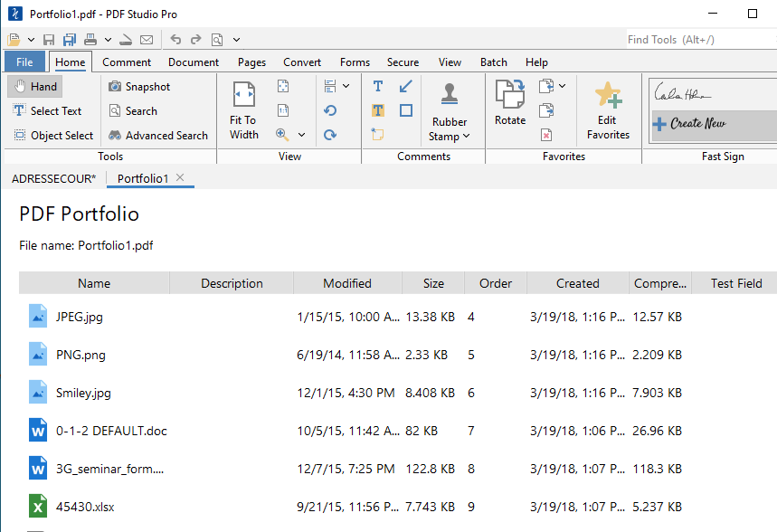Activate the Hand tool
777x532 pixels.
click(34, 86)
